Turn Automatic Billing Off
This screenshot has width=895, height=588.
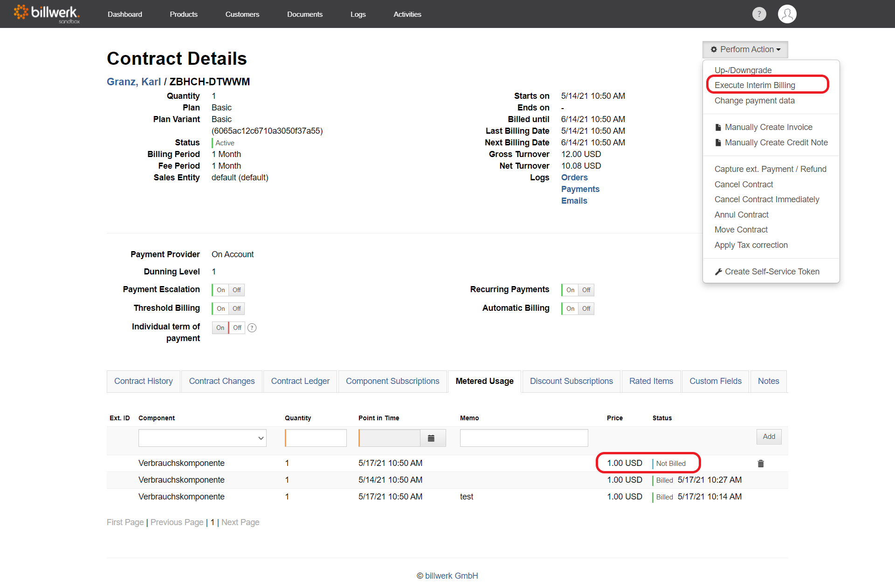point(586,308)
